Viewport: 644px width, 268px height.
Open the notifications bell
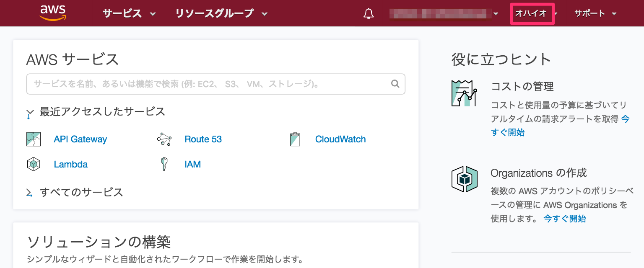pos(369,13)
